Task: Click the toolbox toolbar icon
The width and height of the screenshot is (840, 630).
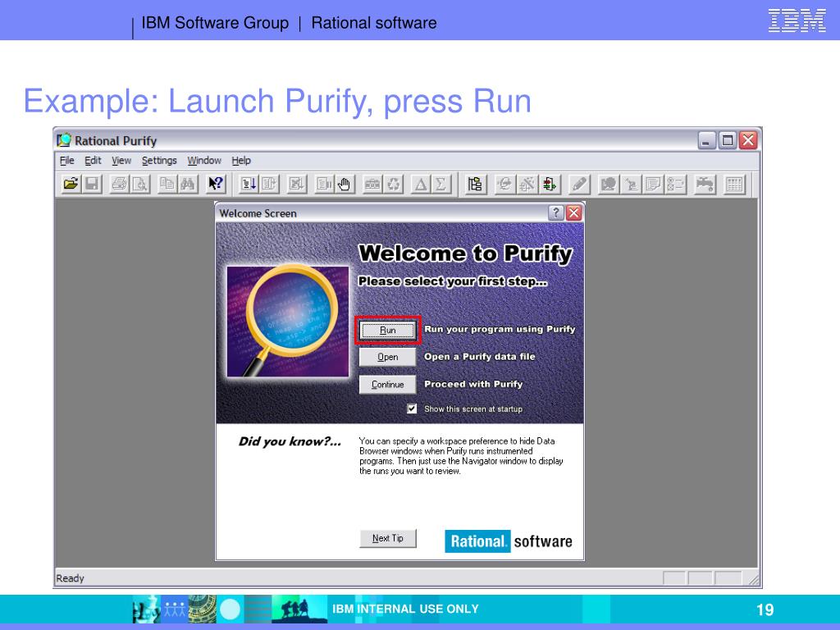Action: [x=372, y=185]
